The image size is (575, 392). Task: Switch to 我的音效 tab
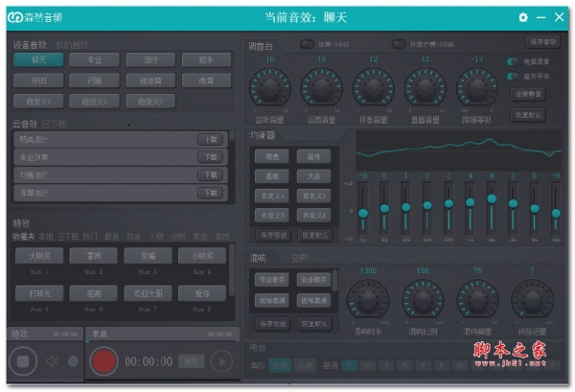pyautogui.click(x=72, y=45)
